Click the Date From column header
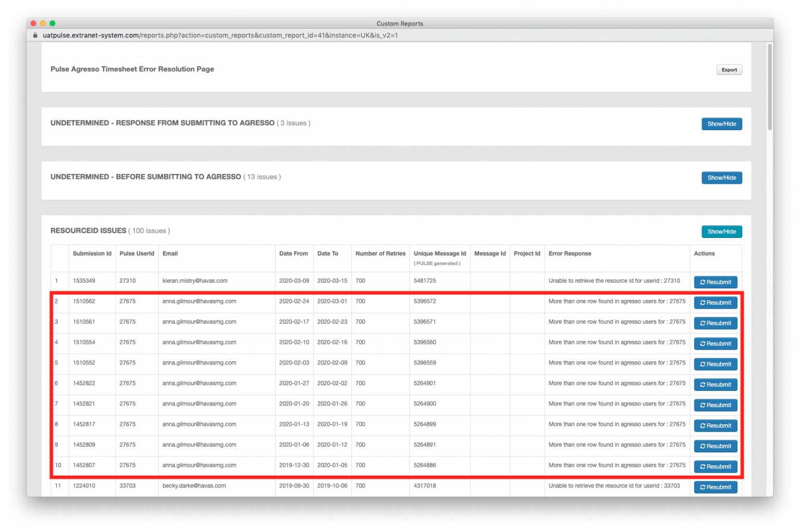Screen dimensions: 800x532 pyautogui.click(x=294, y=254)
